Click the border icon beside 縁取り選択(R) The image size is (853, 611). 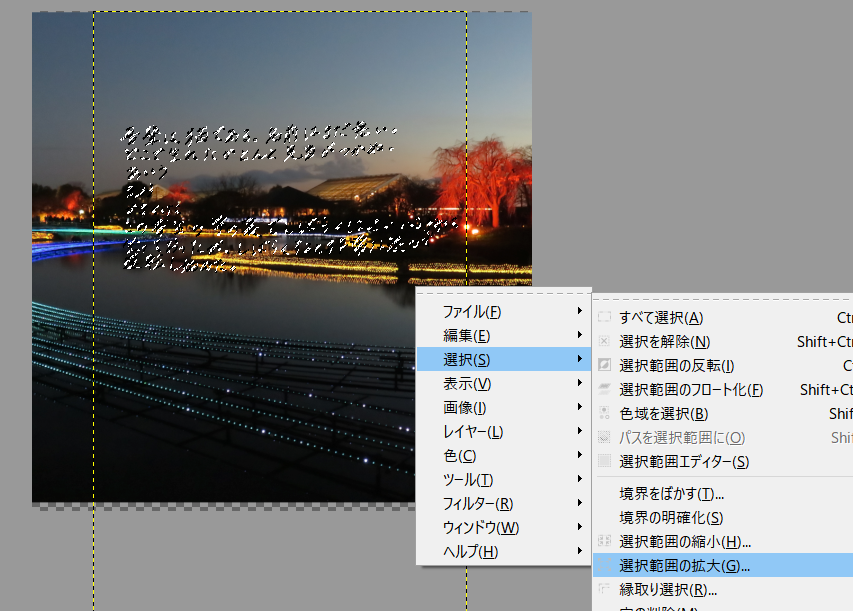click(x=604, y=589)
